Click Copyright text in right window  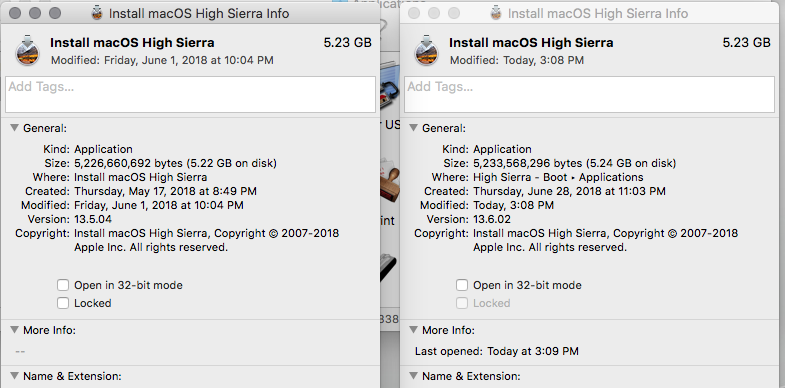[x=605, y=240]
